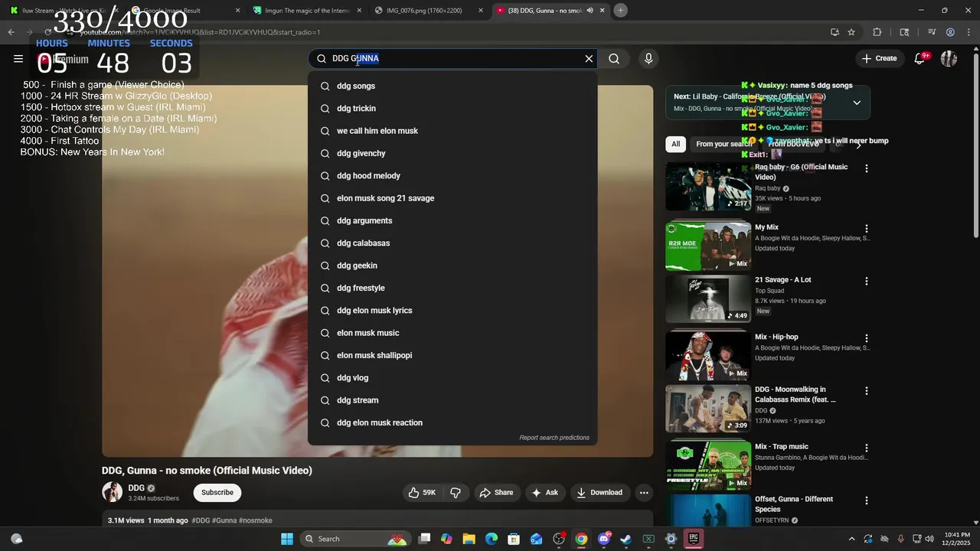Open Epic Games Launcher taskbar icon
980x551 pixels.
point(693,539)
